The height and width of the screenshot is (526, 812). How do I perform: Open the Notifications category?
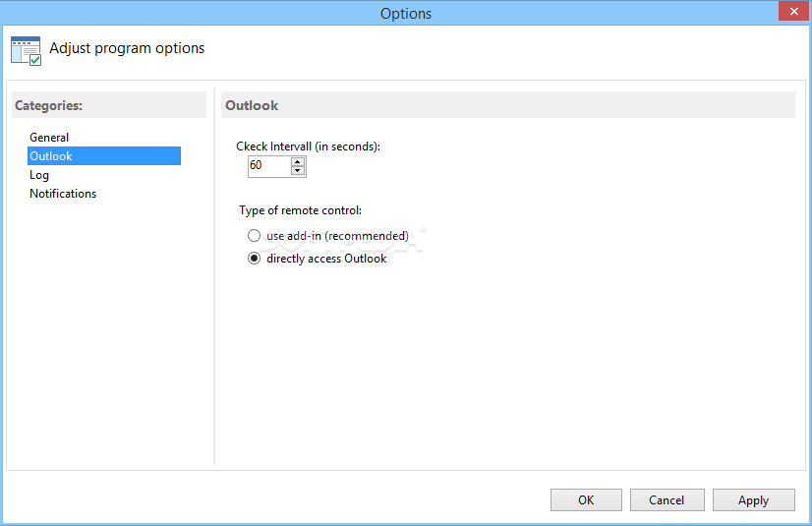coord(63,194)
